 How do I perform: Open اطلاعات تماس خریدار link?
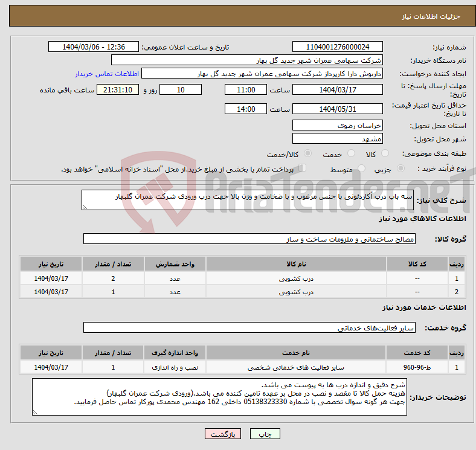click(x=107, y=74)
